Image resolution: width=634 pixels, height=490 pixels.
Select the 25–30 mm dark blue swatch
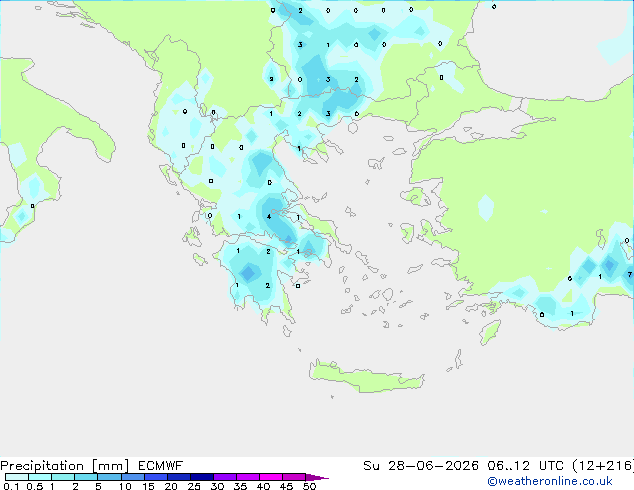pyautogui.click(x=202, y=477)
